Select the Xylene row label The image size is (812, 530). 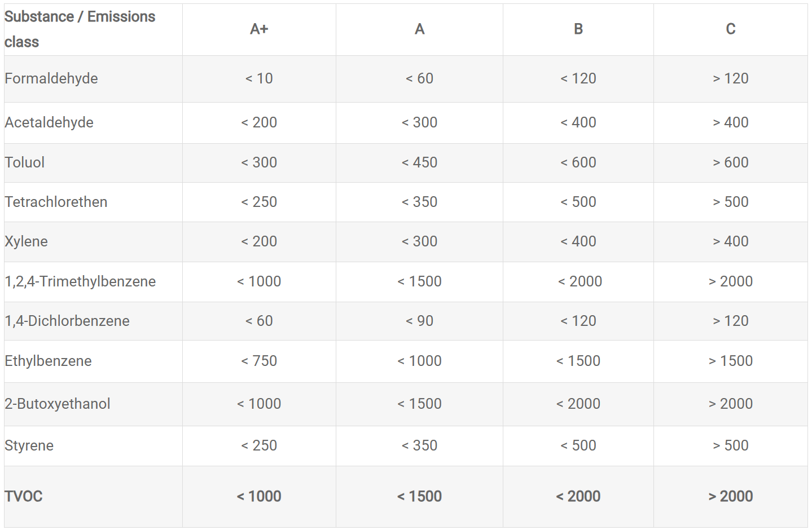point(27,241)
